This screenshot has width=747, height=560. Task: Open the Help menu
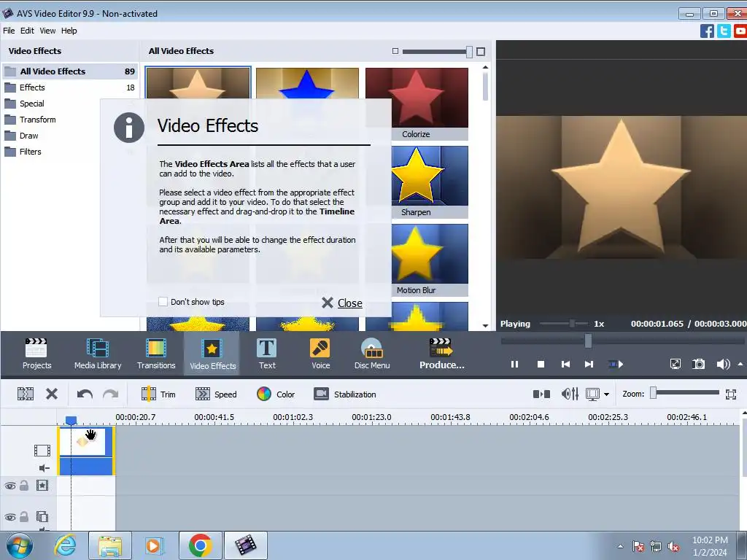69,31
